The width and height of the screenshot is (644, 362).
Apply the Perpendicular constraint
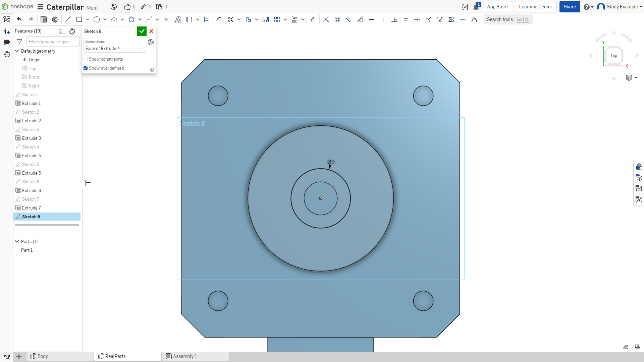(x=394, y=19)
